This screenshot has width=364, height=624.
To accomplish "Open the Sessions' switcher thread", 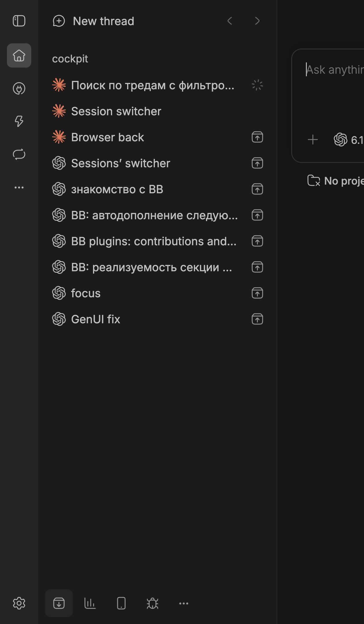I will (157, 163).
